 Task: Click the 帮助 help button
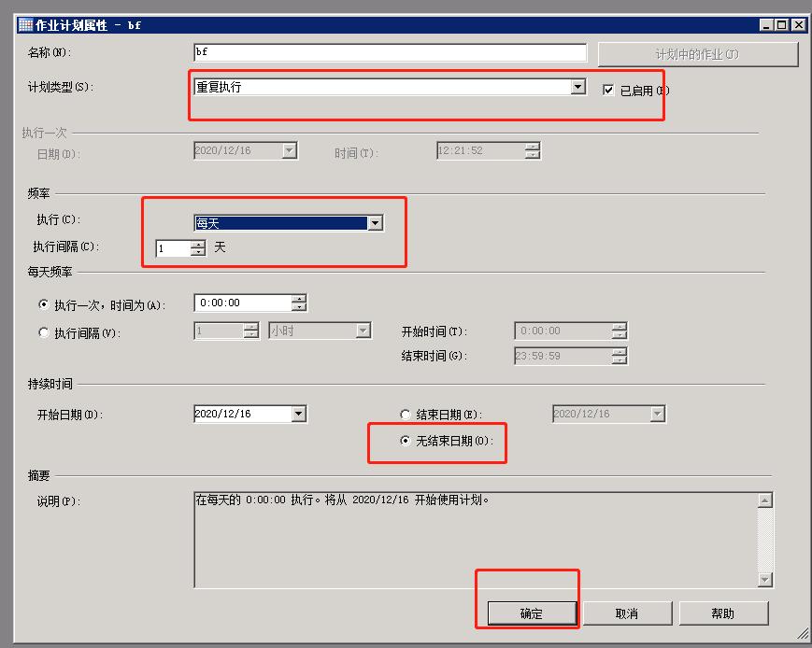click(725, 613)
